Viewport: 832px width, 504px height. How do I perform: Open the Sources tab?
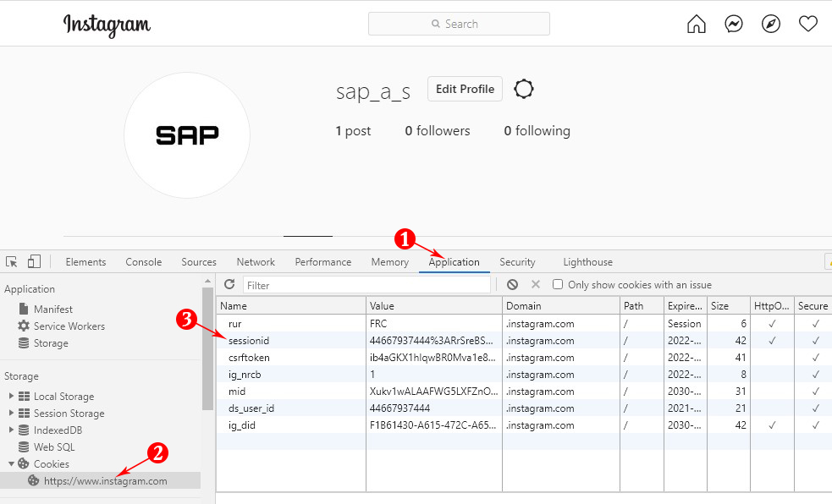coord(199,262)
